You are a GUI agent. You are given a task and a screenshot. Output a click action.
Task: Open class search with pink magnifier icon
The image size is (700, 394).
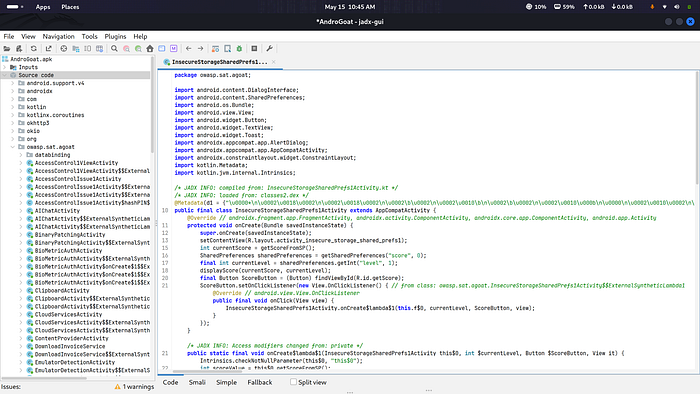126,49
